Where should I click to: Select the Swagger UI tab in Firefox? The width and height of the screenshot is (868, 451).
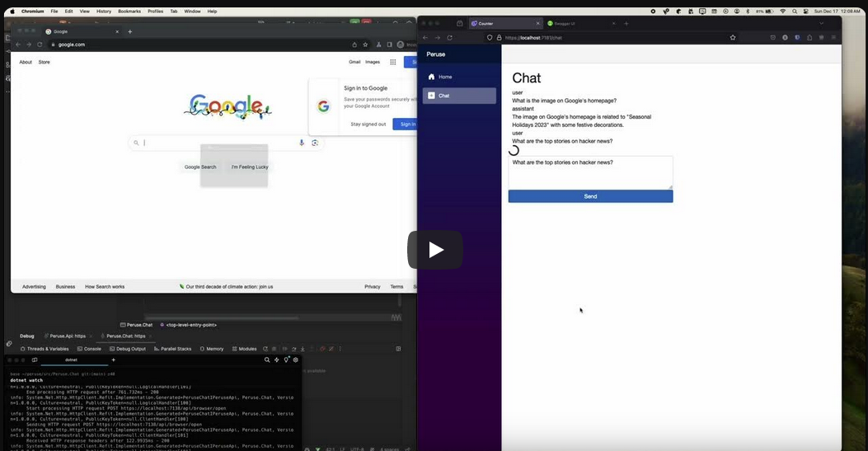(580, 24)
